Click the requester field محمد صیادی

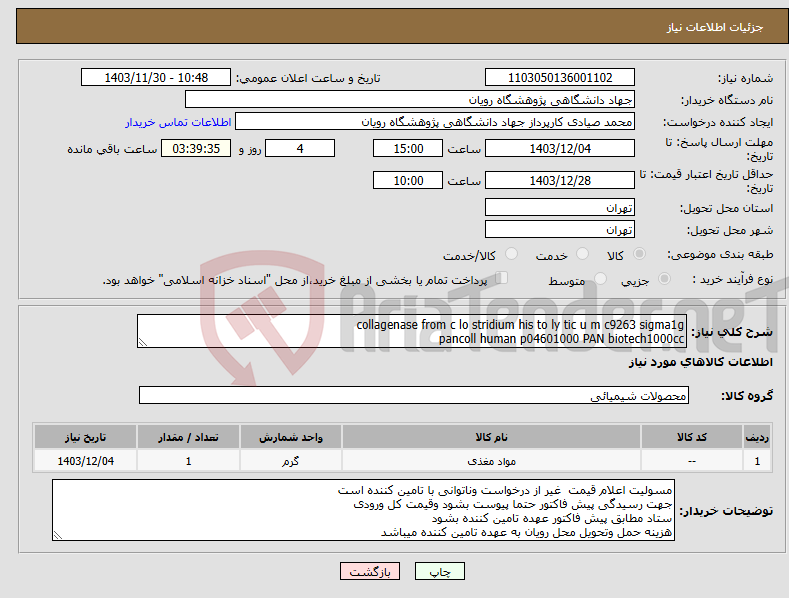click(435, 122)
